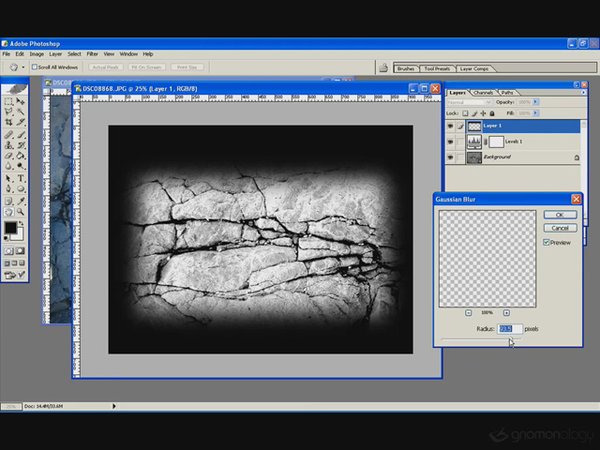Select the Magic Wand tool
This screenshot has width=600, height=450.
[21, 112]
